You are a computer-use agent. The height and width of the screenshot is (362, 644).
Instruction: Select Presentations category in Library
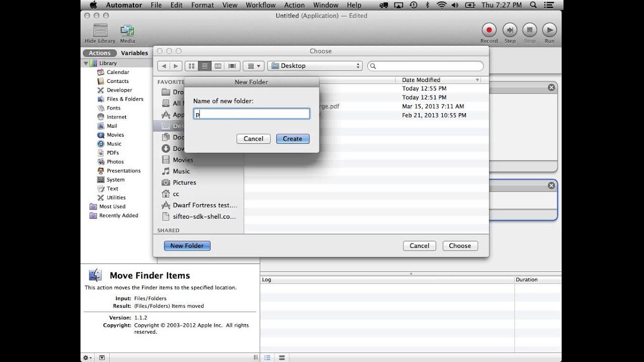123,170
